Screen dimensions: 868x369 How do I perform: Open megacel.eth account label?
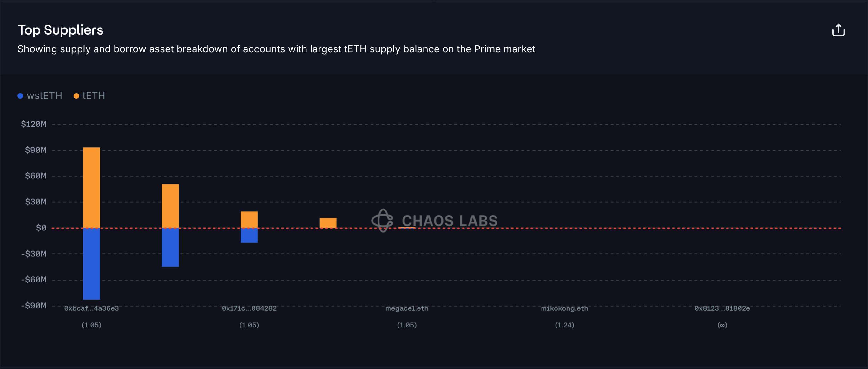[407, 308]
